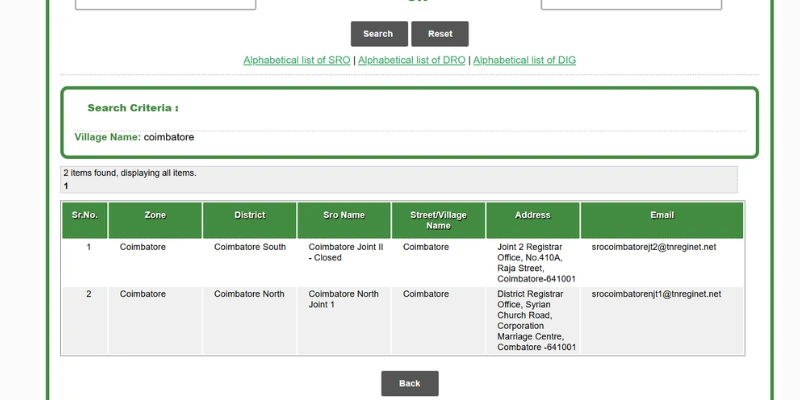Open Alphabetical list of DRO link
Image resolution: width=800 pixels, height=400 pixels.
click(x=411, y=60)
